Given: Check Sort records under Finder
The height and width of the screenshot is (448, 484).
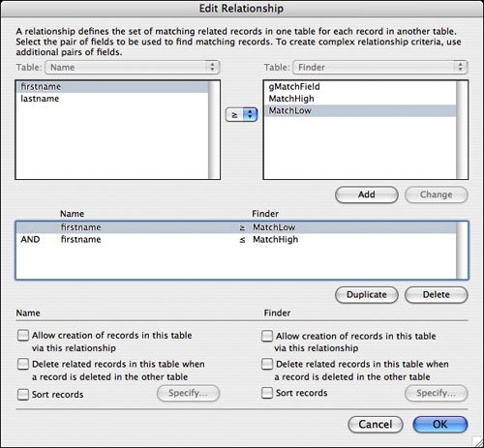Looking at the screenshot, I should (267, 393).
